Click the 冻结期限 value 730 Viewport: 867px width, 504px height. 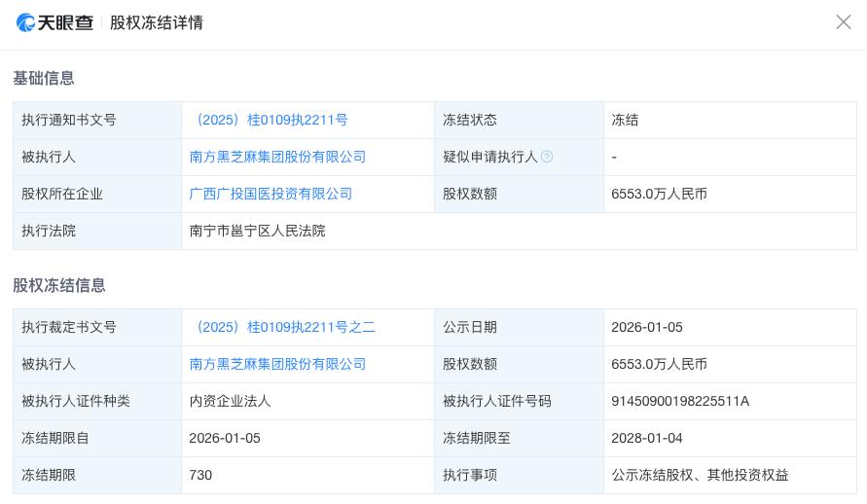[x=200, y=475]
